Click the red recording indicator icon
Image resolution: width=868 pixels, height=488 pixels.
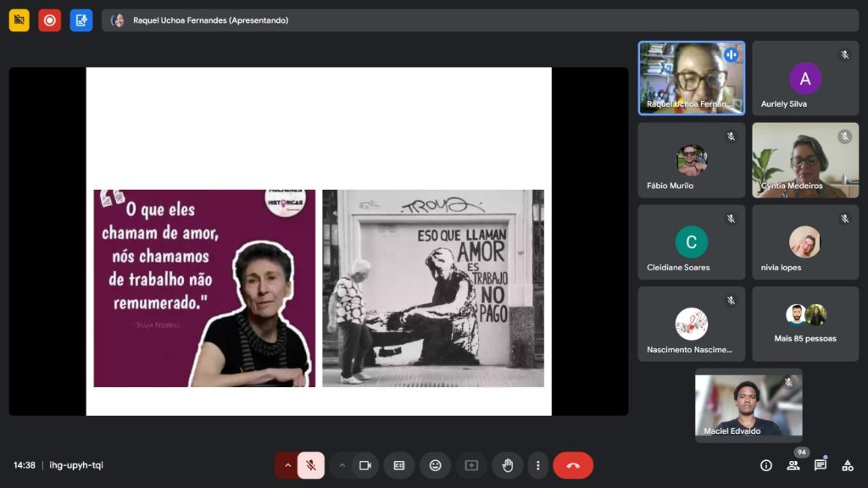[x=50, y=20]
